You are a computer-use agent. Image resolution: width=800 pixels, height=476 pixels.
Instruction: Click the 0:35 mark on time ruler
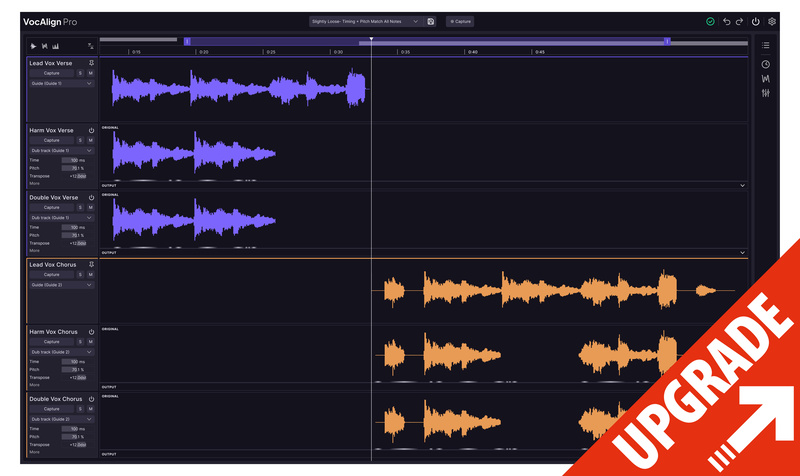(x=405, y=52)
